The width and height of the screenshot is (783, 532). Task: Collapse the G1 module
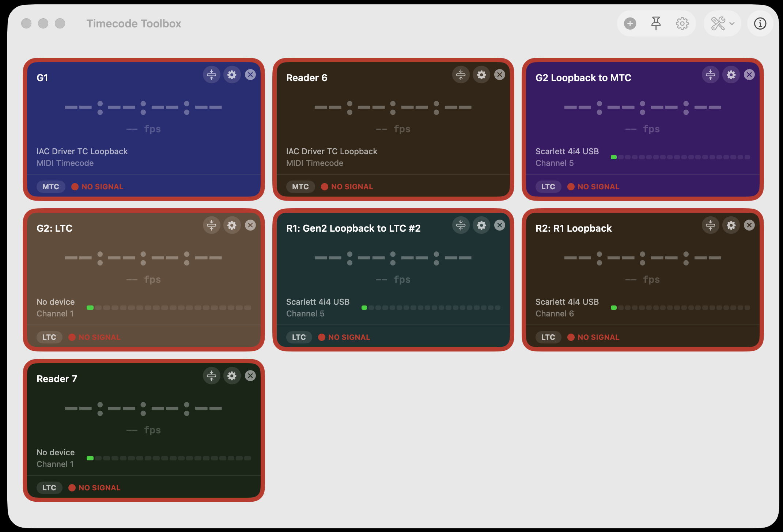[x=211, y=75]
